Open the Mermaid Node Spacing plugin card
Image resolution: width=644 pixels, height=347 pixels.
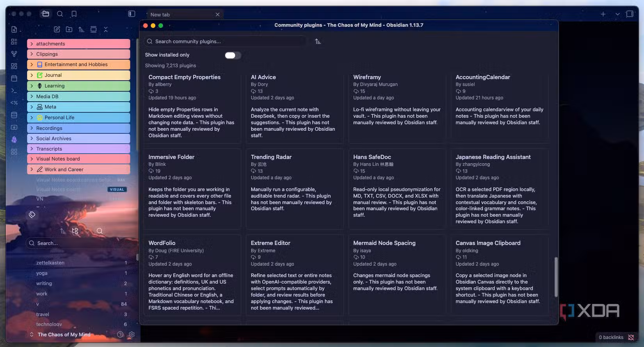click(x=397, y=275)
